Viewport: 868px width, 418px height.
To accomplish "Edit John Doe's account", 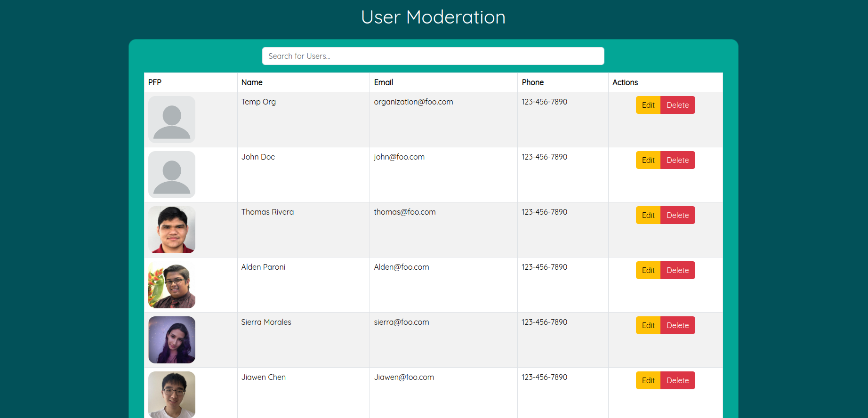I will click(648, 160).
